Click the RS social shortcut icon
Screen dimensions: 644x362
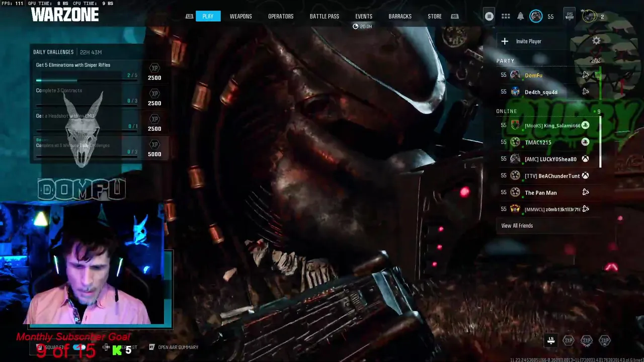click(570, 15)
